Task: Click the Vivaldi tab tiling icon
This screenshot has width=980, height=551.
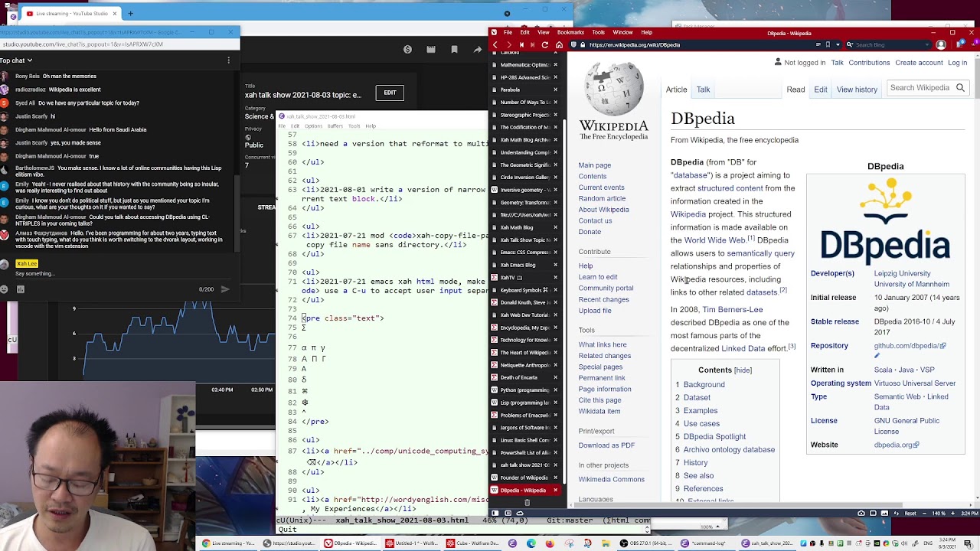Action: pos(873,513)
